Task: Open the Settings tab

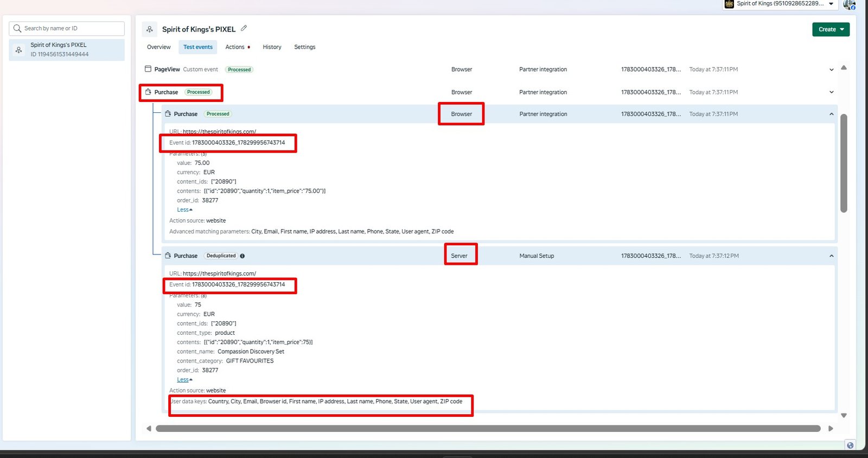Action: [x=305, y=47]
